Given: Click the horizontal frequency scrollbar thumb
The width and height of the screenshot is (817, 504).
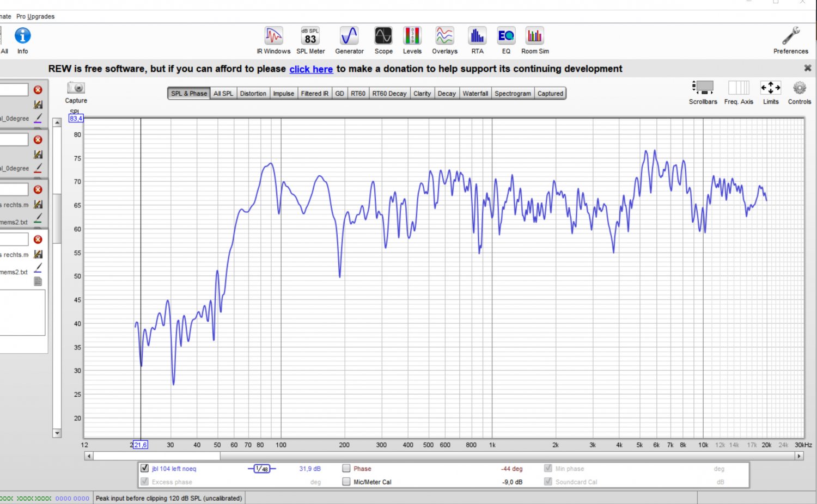Looking at the screenshot, I should 157,456.
